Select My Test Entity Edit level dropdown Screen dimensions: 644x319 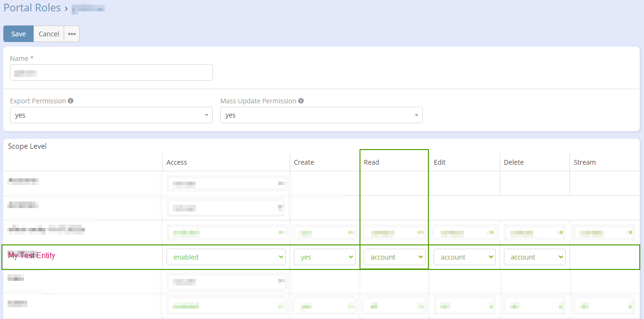(x=464, y=257)
